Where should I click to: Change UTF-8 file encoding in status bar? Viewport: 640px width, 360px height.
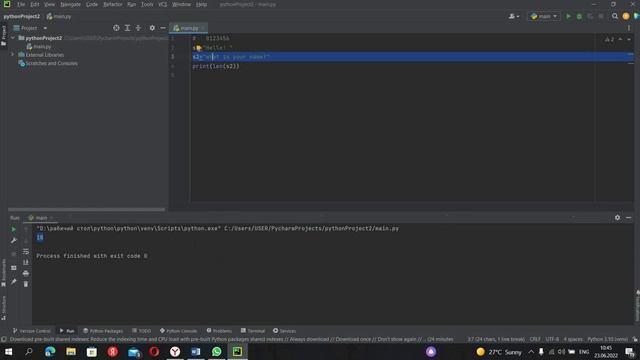pos(552,339)
